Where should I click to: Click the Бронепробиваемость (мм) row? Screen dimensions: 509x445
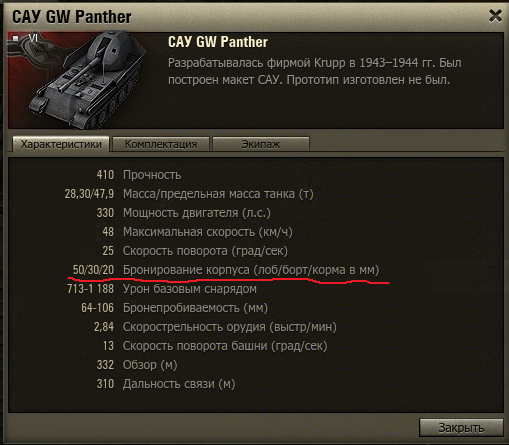174,308
